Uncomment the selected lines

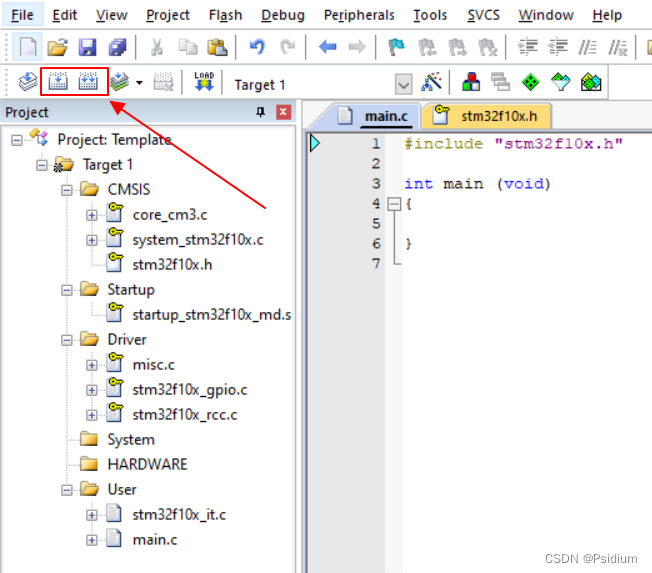(617, 47)
